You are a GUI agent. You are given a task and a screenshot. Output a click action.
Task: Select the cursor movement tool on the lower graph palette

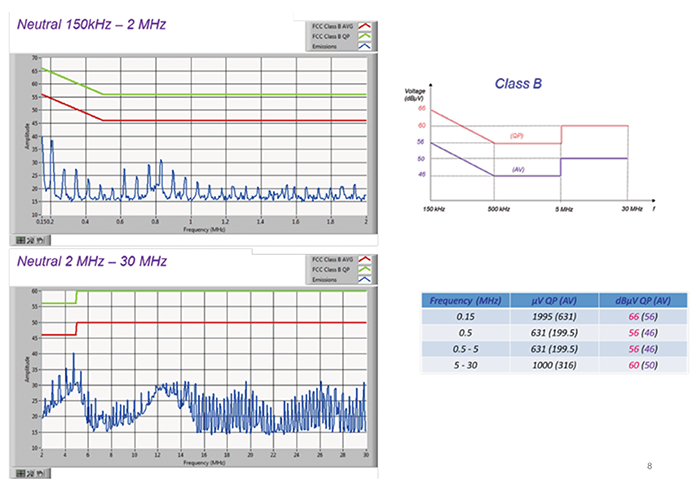22,473
